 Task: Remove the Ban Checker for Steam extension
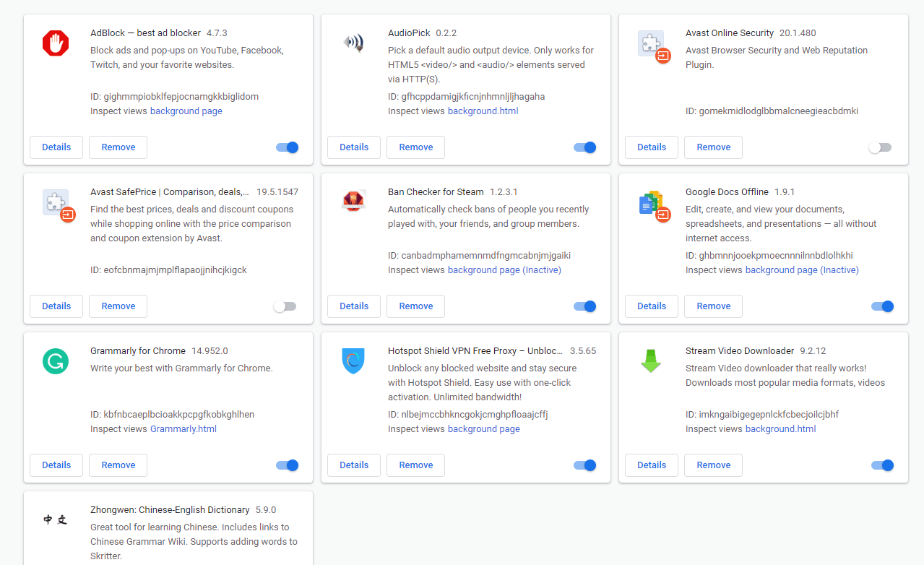416,306
